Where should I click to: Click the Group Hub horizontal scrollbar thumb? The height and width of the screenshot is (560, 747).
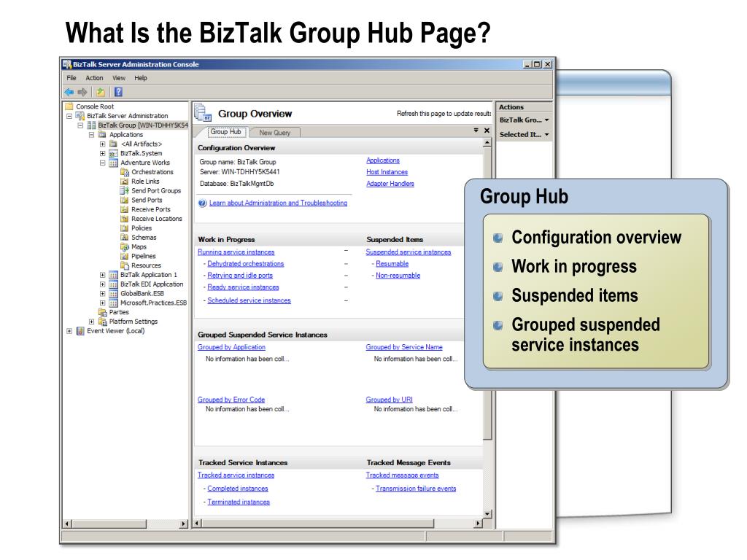pos(318,524)
